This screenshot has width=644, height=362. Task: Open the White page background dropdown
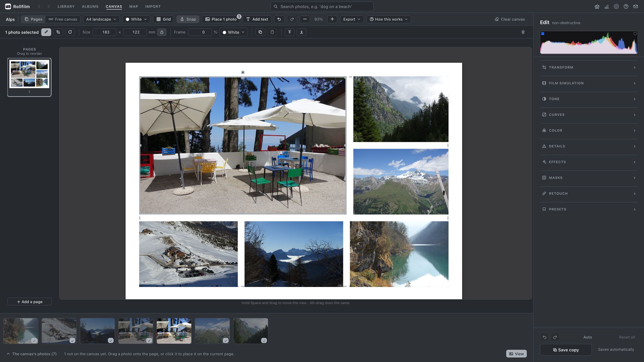(x=136, y=19)
